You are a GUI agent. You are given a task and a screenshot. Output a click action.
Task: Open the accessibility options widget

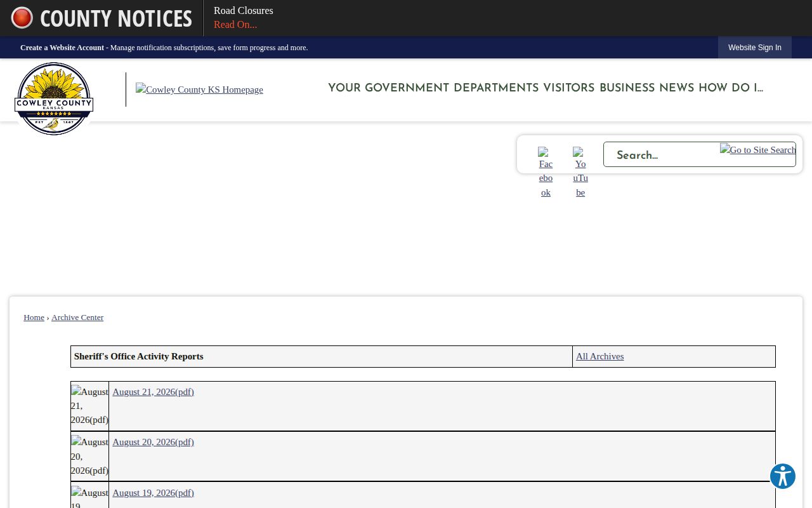(x=783, y=476)
